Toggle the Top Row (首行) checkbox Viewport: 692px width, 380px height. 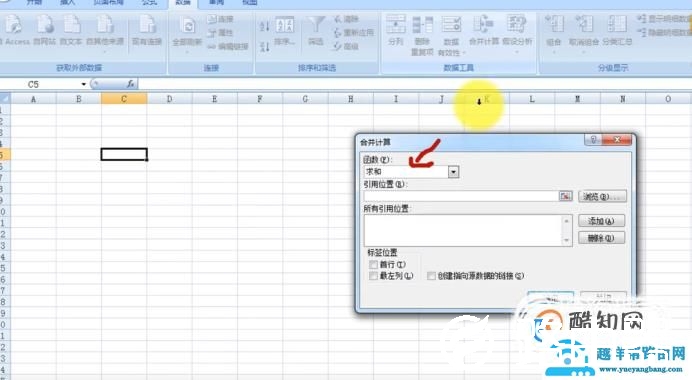coord(373,264)
